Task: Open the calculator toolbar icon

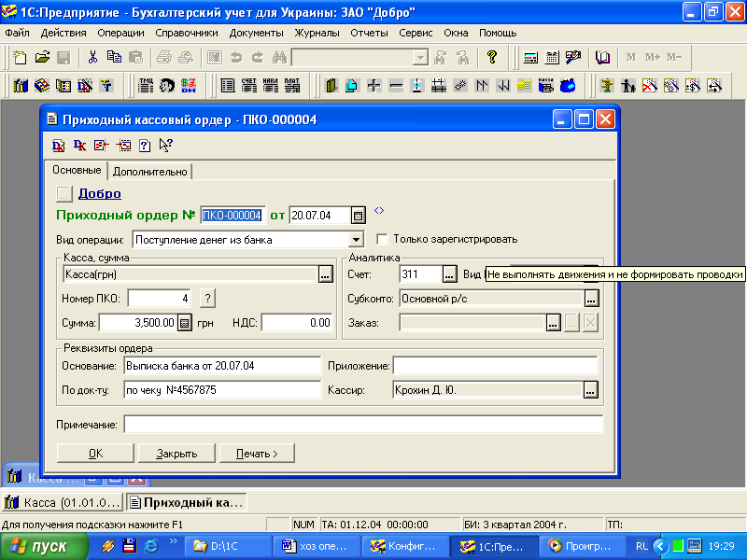Action: 530,58
